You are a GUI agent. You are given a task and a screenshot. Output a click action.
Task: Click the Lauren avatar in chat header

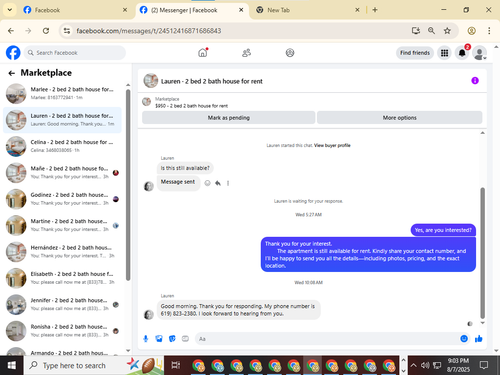click(x=151, y=81)
